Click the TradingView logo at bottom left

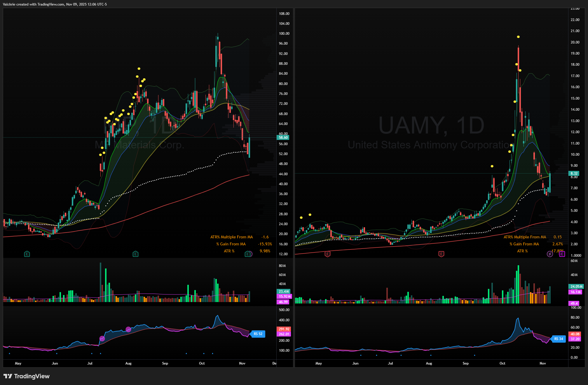27,376
